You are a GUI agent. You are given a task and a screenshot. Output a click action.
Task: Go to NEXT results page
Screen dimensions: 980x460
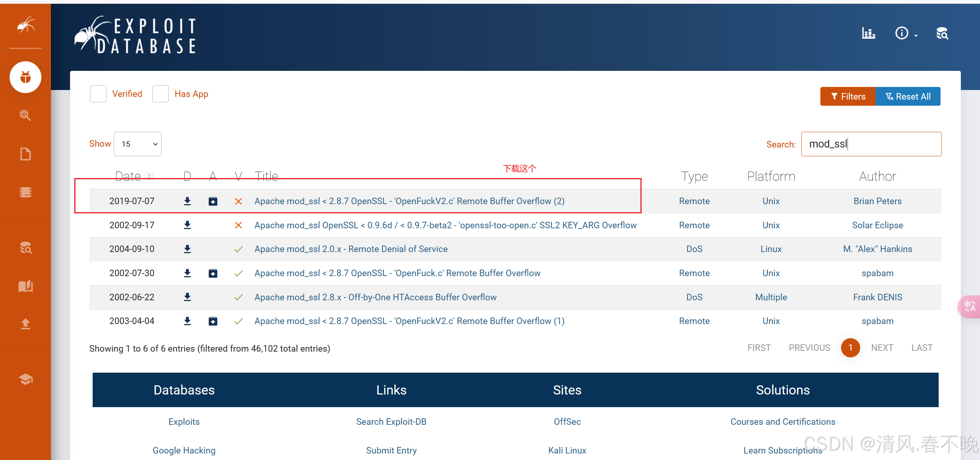tap(882, 348)
